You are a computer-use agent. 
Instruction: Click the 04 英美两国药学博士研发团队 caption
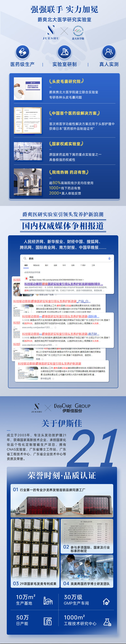point(87,584)
